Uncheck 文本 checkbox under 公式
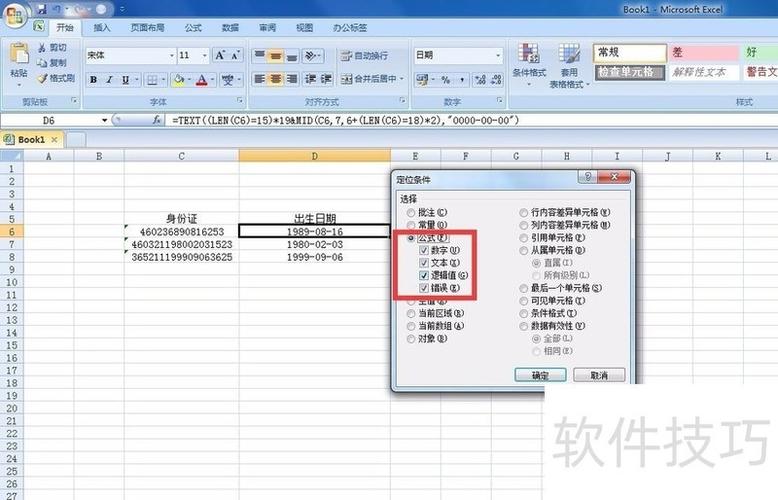Image resolution: width=778 pixels, height=500 pixels. pyautogui.click(x=424, y=263)
